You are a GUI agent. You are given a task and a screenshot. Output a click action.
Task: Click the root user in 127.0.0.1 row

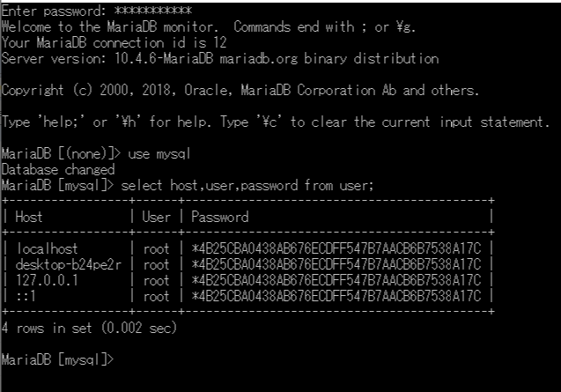pos(157,280)
